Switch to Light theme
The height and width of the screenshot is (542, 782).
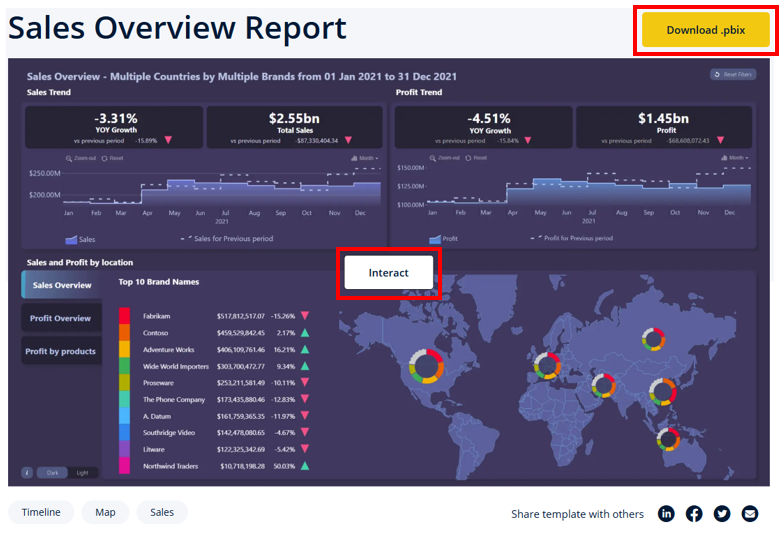82,472
